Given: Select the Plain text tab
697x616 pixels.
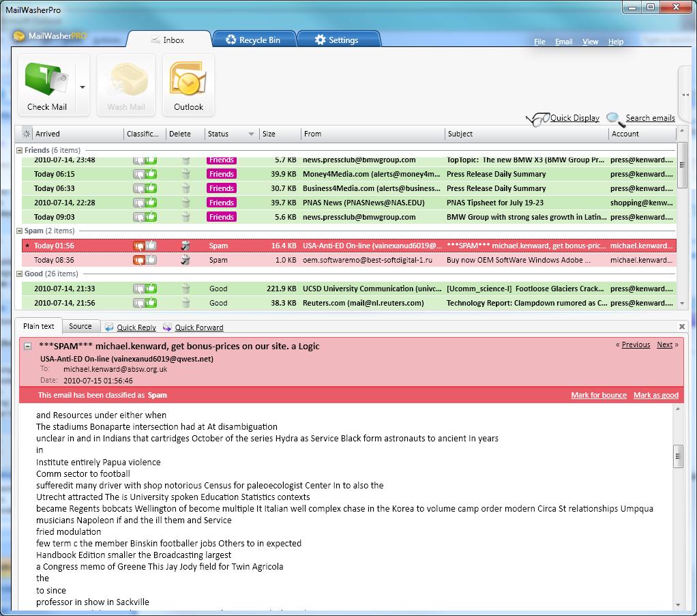Looking at the screenshot, I should (39, 326).
